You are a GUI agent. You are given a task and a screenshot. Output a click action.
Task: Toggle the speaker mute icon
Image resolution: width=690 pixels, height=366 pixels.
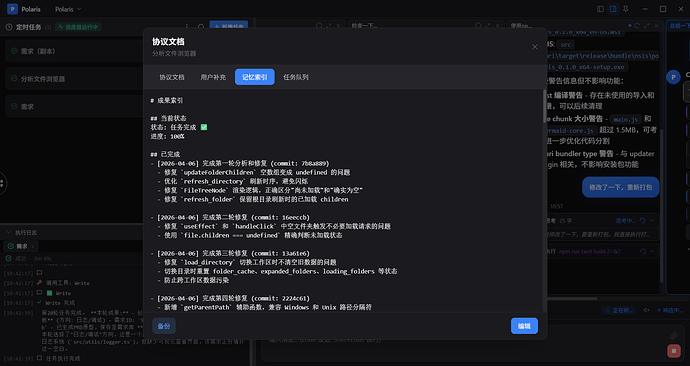[x=646, y=310]
